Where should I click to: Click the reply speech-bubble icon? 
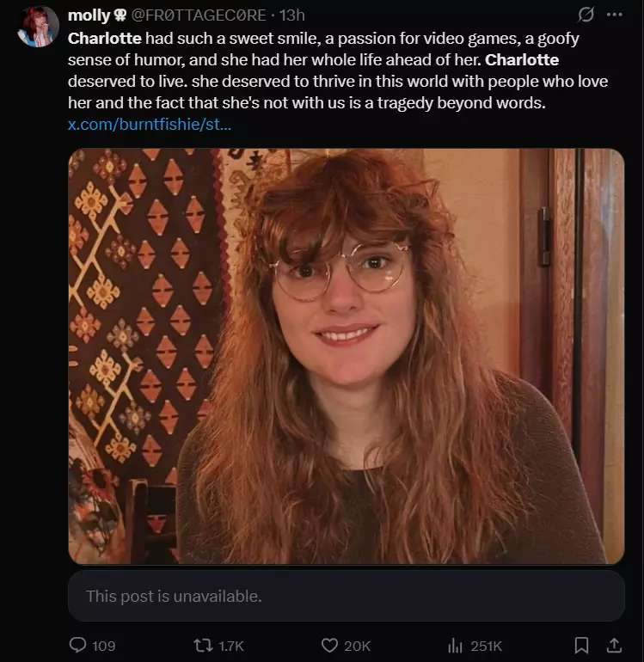77,645
